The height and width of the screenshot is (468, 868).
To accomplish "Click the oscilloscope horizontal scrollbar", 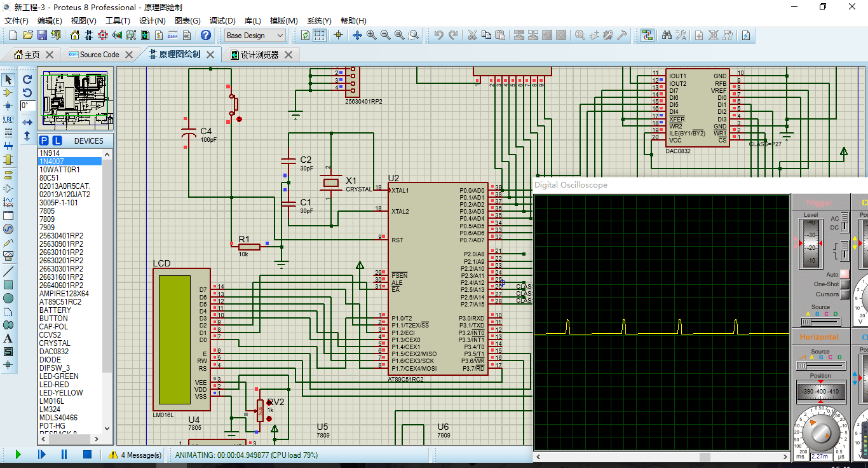I will pos(661,457).
